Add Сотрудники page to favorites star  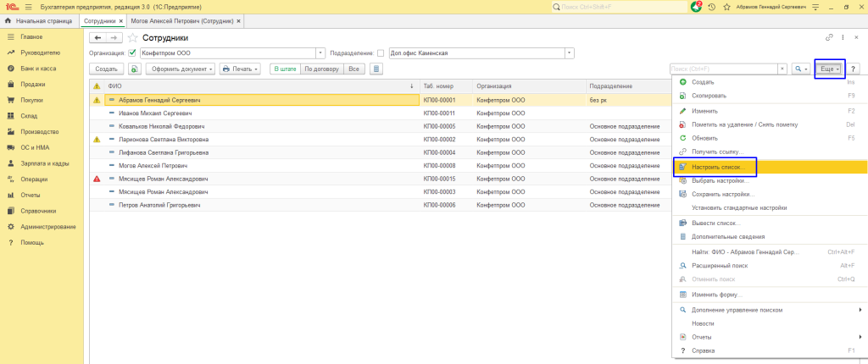133,38
